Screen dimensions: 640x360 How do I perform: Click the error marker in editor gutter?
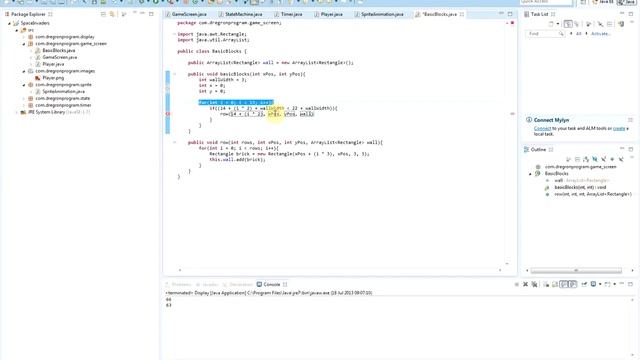pyautogui.click(x=167, y=114)
